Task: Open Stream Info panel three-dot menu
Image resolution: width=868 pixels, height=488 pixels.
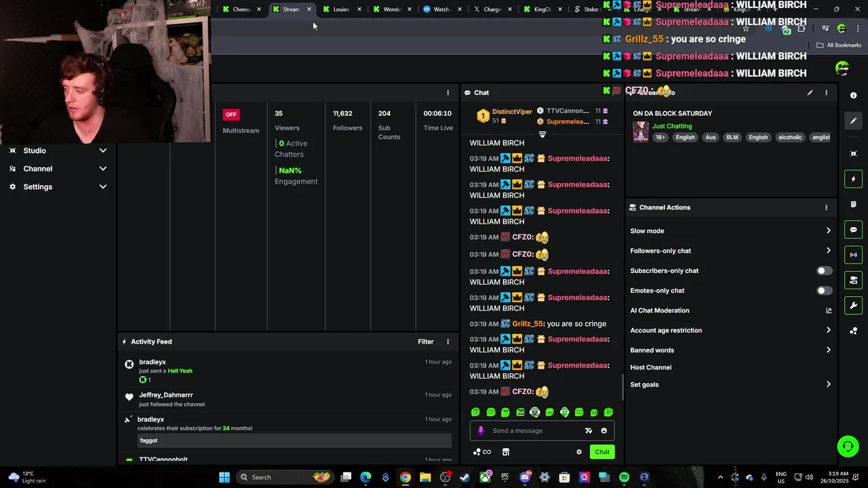Action: pos(826,93)
